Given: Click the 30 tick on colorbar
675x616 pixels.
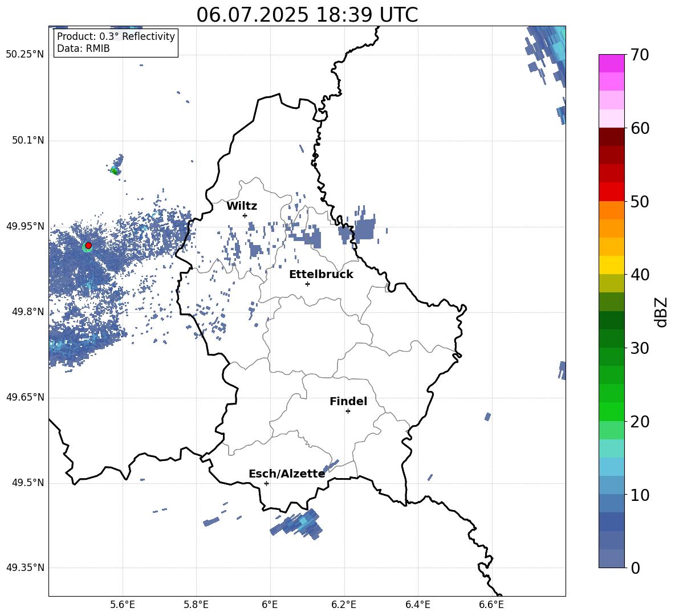Looking at the screenshot, I should [x=640, y=348].
